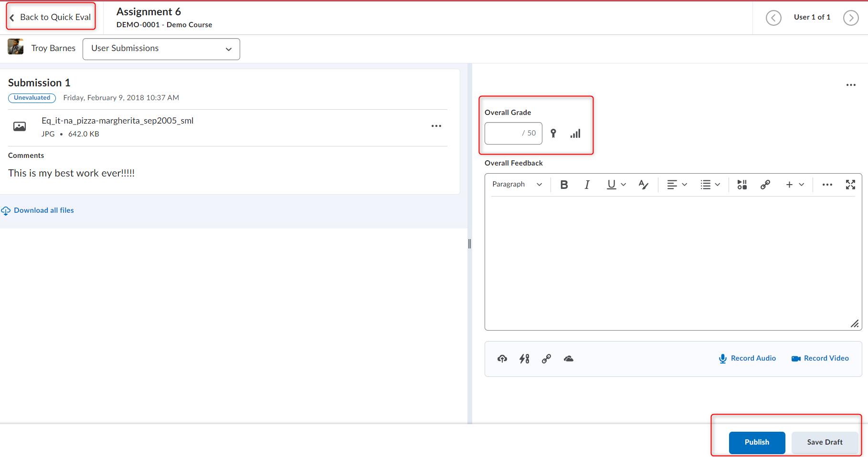Viewport: 868px width, 457px height.
Task: Apply bold formatting in Overall Feedback editor
Action: coord(564,185)
